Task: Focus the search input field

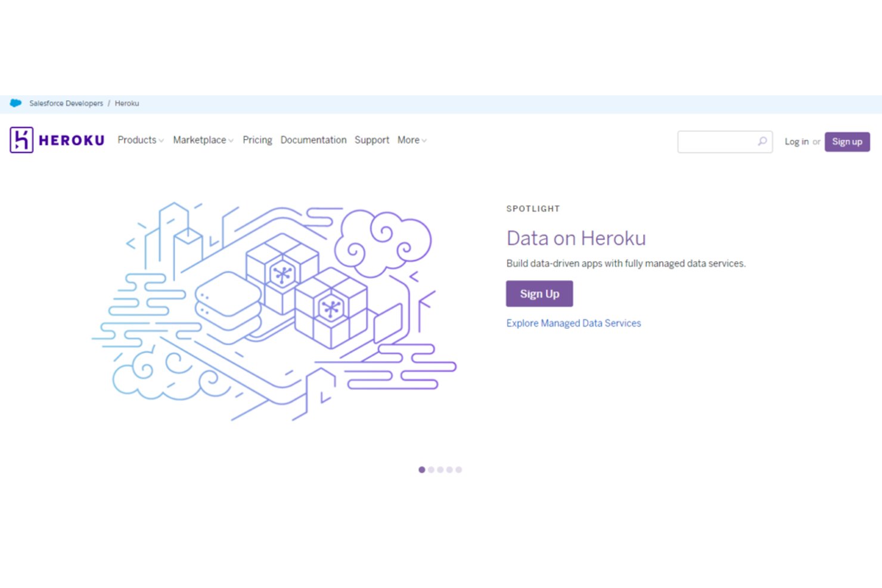Action: pyautogui.click(x=725, y=142)
